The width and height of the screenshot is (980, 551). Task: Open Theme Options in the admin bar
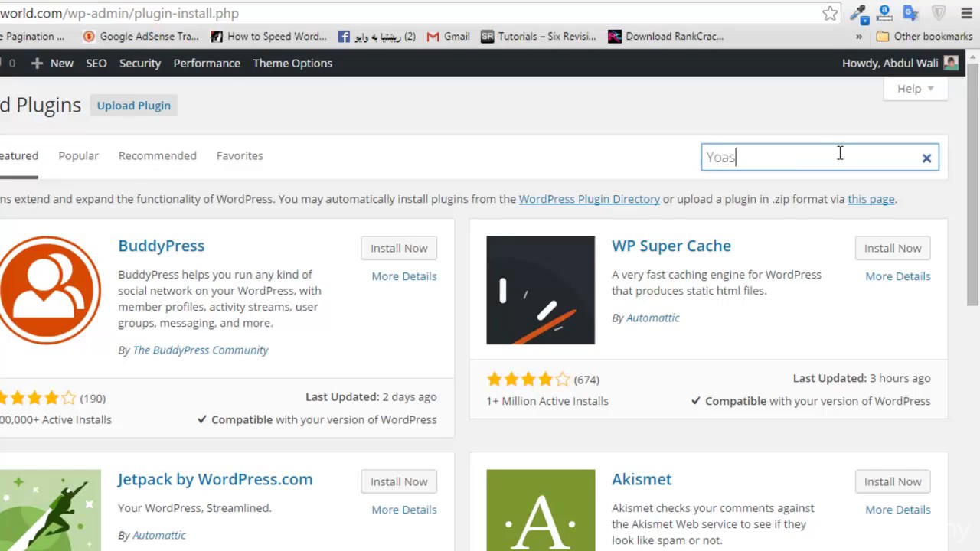(292, 63)
